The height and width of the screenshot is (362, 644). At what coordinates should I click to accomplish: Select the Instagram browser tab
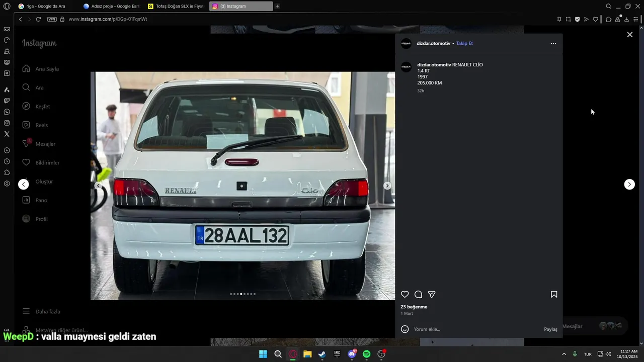tap(240, 6)
